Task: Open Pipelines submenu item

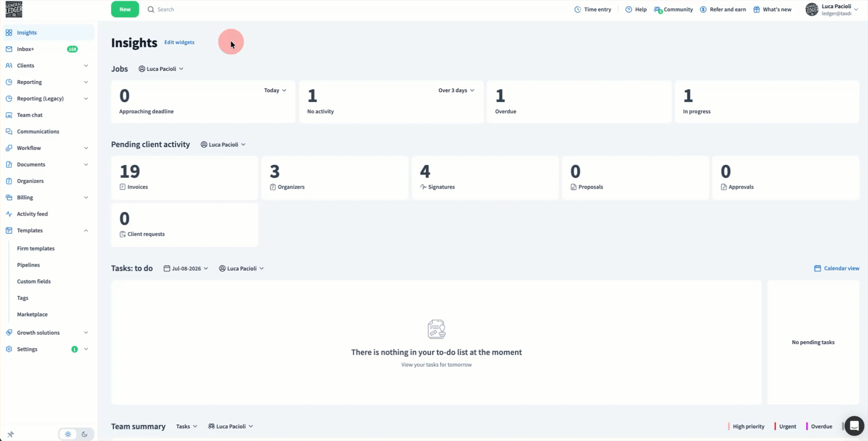Action: 28,265
